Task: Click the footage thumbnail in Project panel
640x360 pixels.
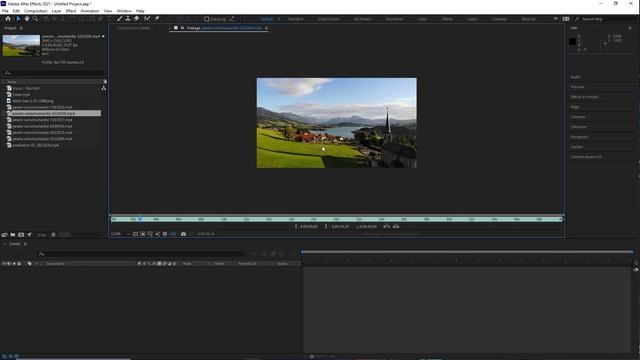Action: [21, 45]
